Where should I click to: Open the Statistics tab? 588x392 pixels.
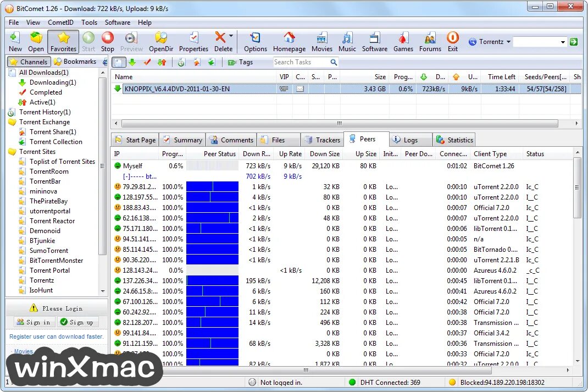tap(454, 140)
